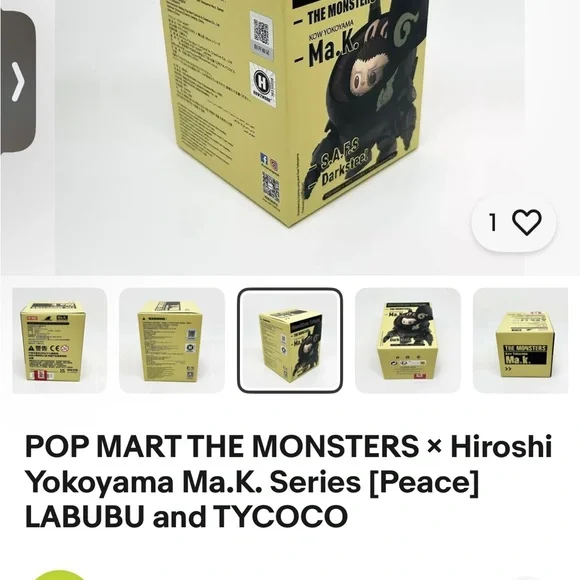The image size is (580, 580).
Task: Select first thumbnail showing warning label side
Action: 60,340
